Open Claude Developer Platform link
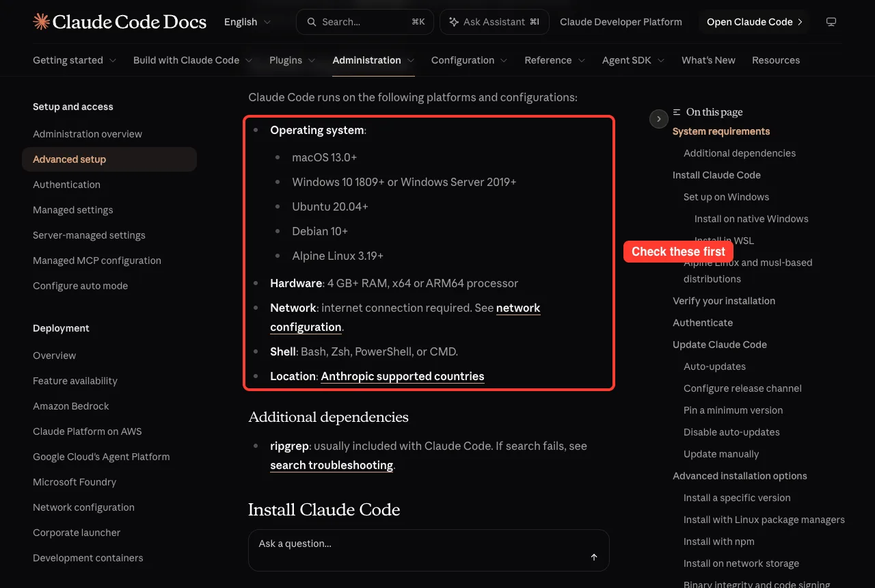The width and height of the screenshot is (875, 588). pos(621,22)
